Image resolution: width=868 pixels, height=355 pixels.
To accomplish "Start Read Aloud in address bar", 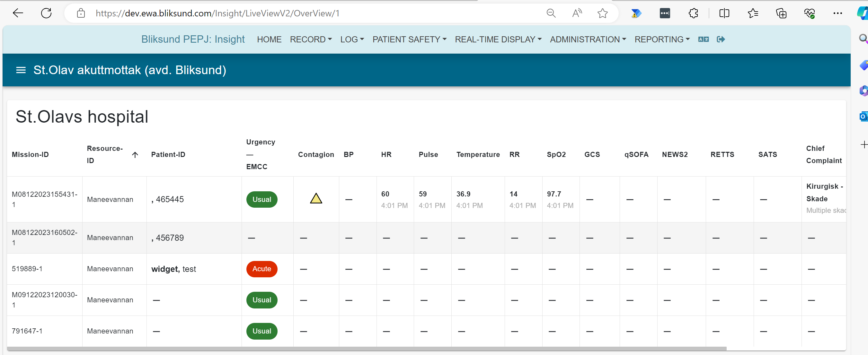I will (577, 13).
